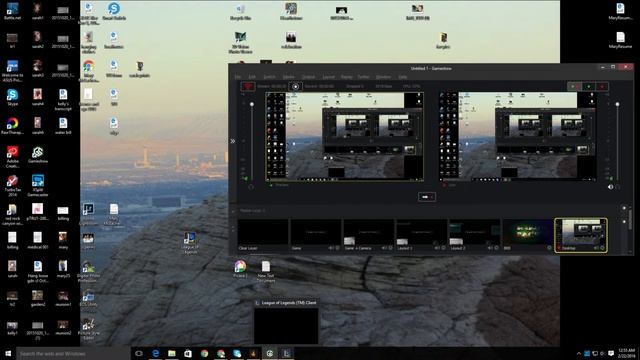Open settings gear on the Layout 2 shot
This screenshot has height=360, width=640.
click(497, 248)
